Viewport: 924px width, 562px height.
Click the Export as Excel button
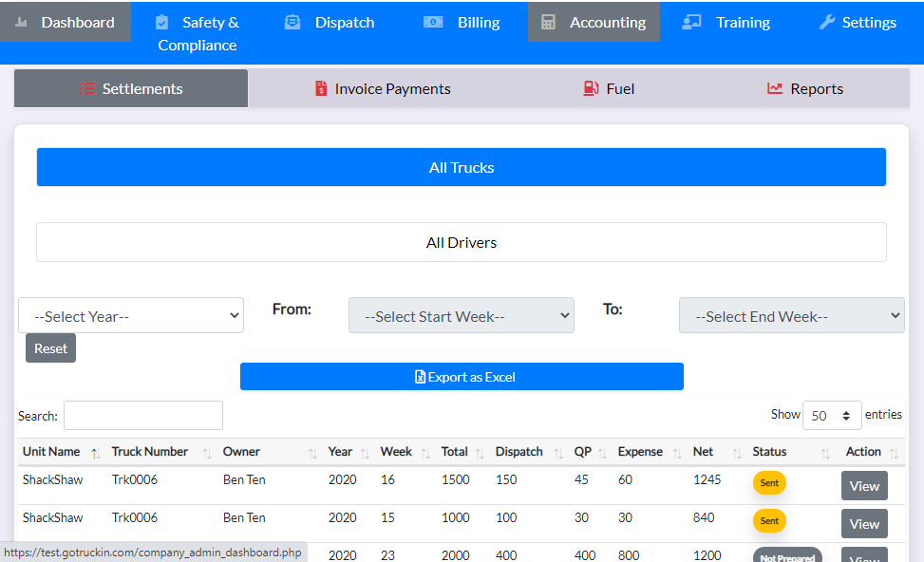coord(462,377)
